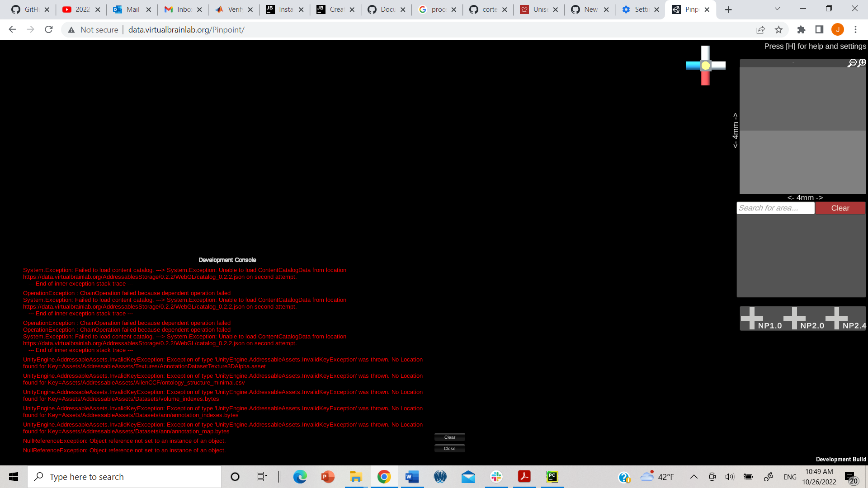868x488 pixels.
Task: Add an NP1.0 probe with its plus icon
Action: pyautogui.click(x=752, y=318)
